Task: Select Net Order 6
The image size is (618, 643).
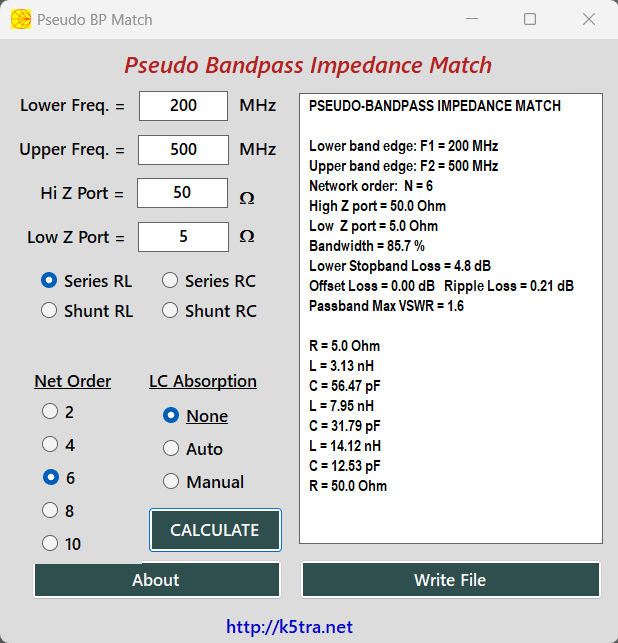Action: pos(50,478)
